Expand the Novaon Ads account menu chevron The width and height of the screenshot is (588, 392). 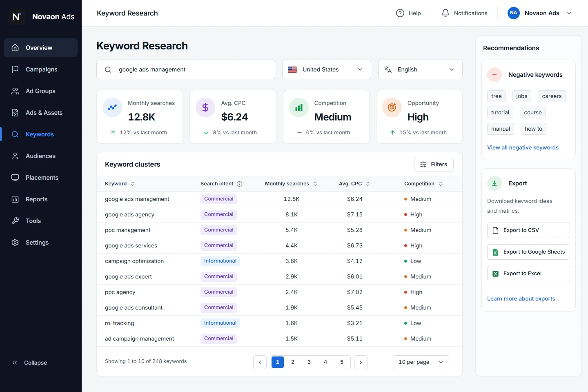point(569,13)
